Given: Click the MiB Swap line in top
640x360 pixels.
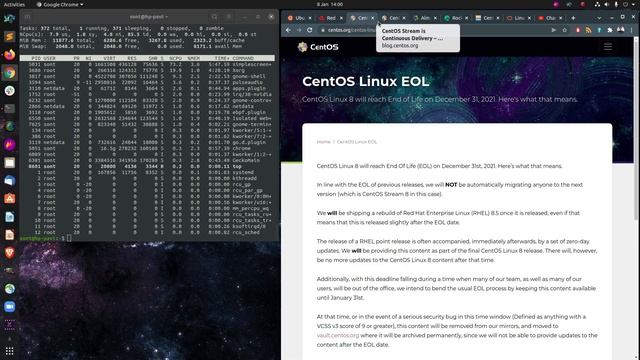Looking at the screenshot, I should click(131, 47).
